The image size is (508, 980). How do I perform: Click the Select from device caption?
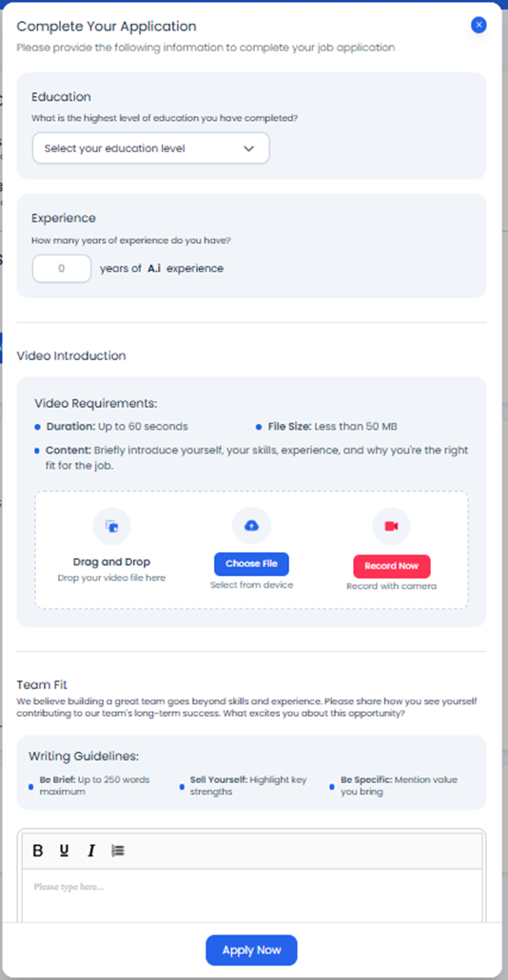click(x=251, y=585)
